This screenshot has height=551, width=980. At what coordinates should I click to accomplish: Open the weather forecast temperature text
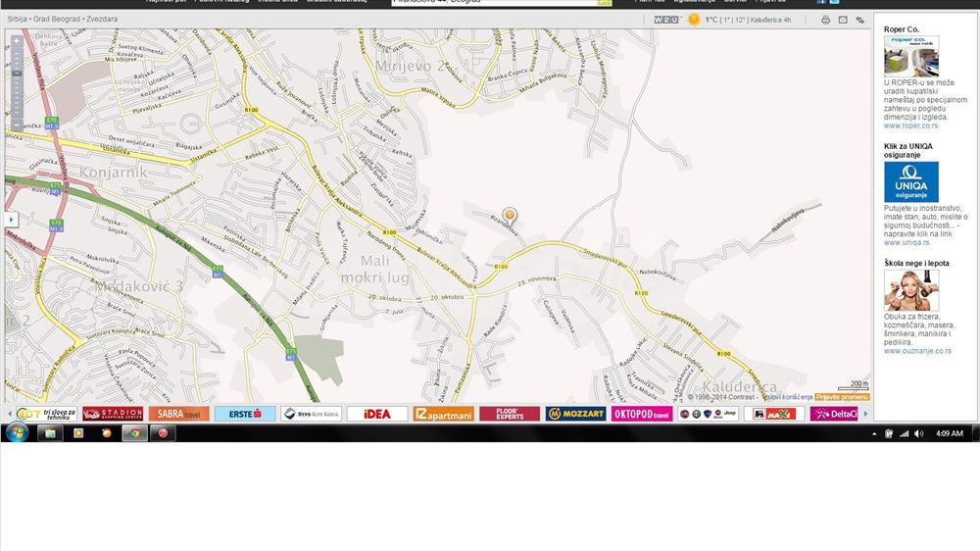click(x=748, y=20)
